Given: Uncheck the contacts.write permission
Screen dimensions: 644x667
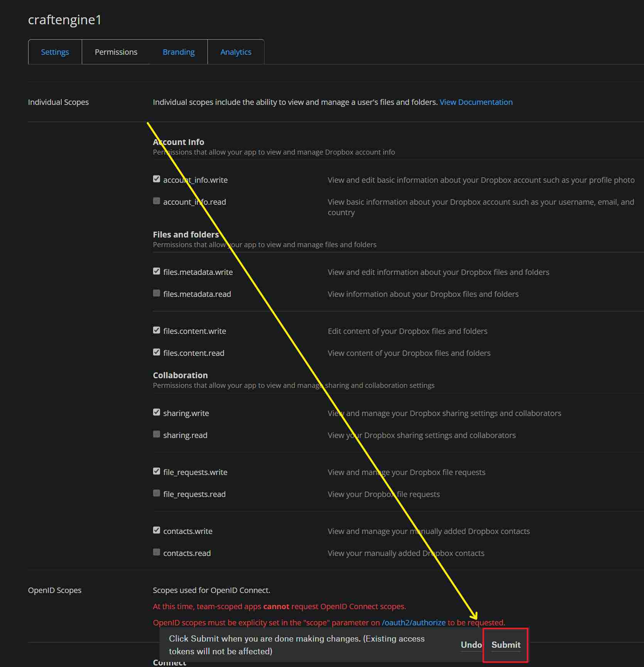Looking at the screenshot, I should coord(157,530).
